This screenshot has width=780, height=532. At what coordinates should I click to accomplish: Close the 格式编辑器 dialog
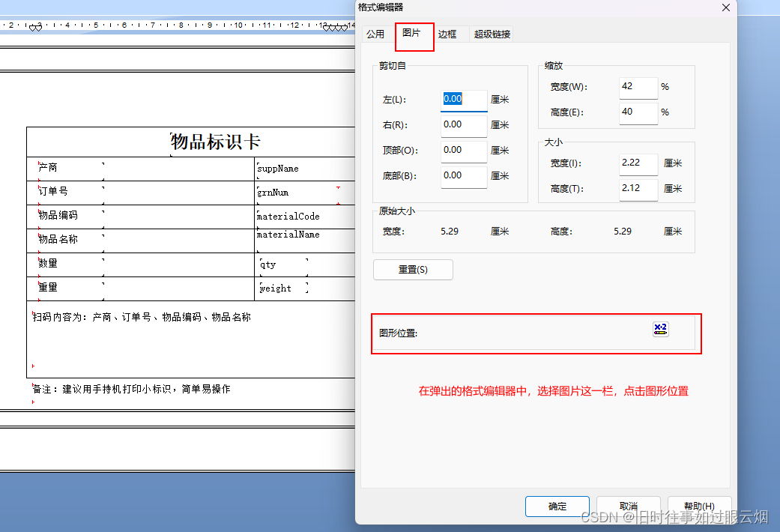[725, 7]
